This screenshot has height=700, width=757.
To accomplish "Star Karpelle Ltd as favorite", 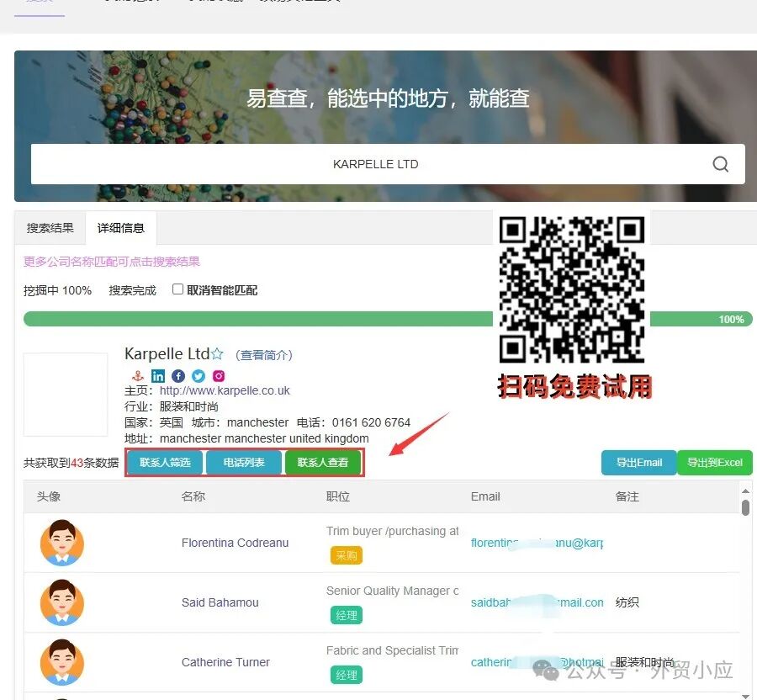I will tap(217, 354).
